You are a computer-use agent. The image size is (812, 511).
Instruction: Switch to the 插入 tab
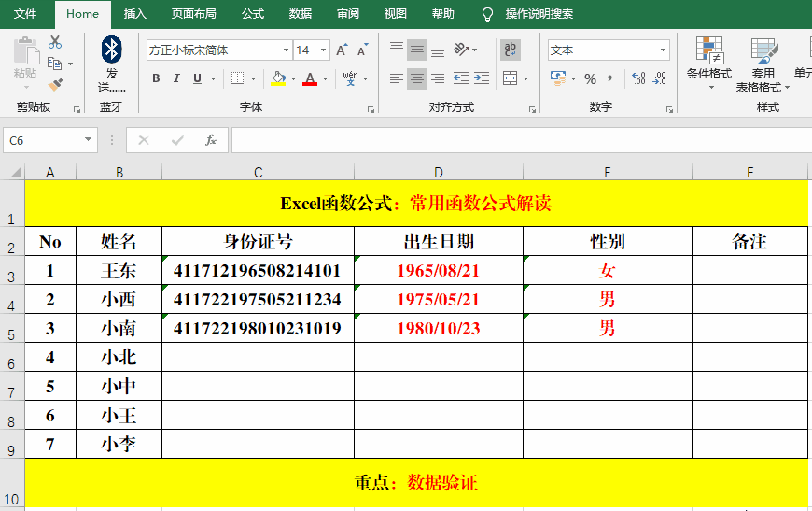[135, 14]
